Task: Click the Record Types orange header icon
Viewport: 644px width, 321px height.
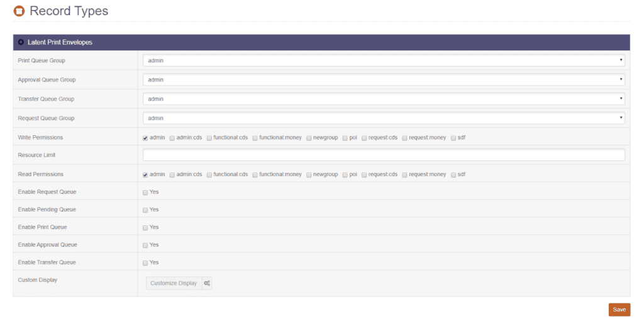Action: (19, 11)
